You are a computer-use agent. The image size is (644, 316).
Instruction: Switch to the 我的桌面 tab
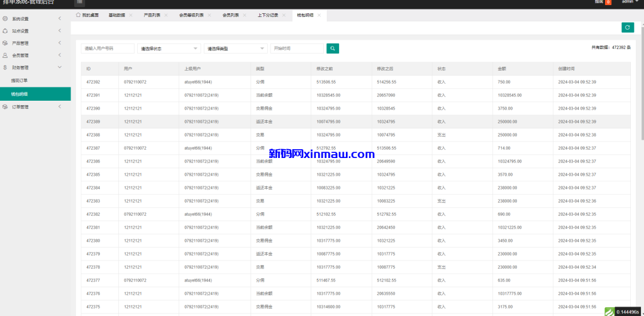pyautogui.click(x=87, y=15)
